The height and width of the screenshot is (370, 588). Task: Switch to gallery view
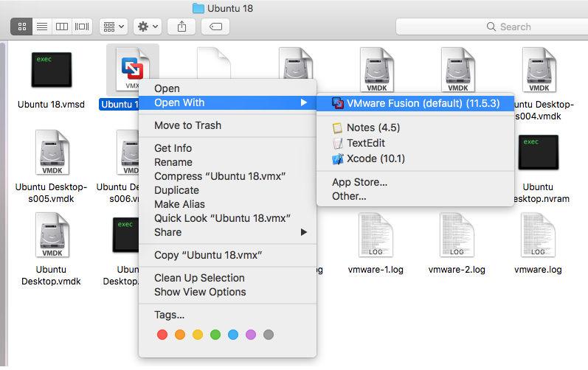[82, 27]
